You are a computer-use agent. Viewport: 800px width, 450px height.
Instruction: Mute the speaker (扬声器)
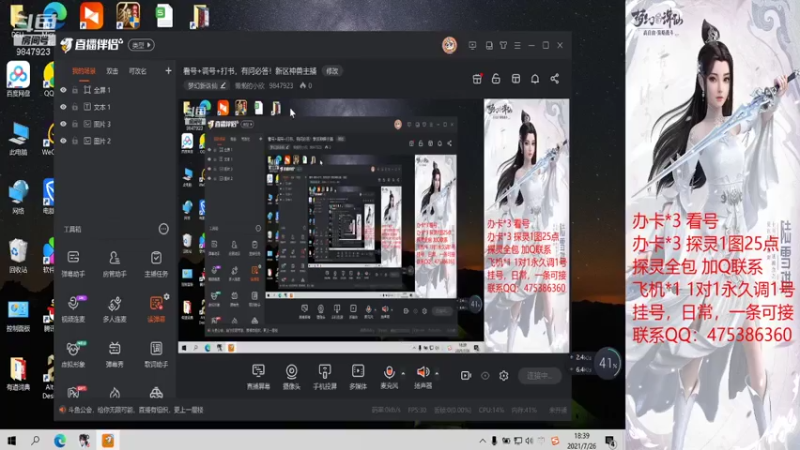pyautogui.click(x=423, y=377)
